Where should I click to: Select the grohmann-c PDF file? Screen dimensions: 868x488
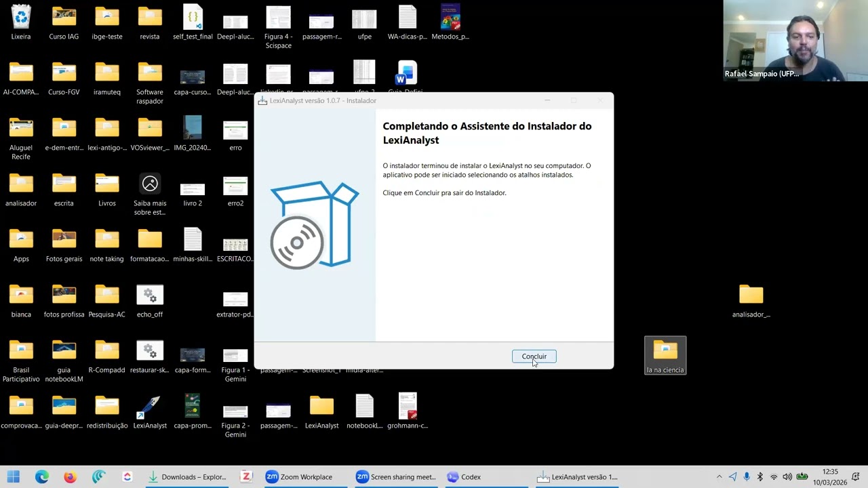pyautogui.click(x=408, y=411)
